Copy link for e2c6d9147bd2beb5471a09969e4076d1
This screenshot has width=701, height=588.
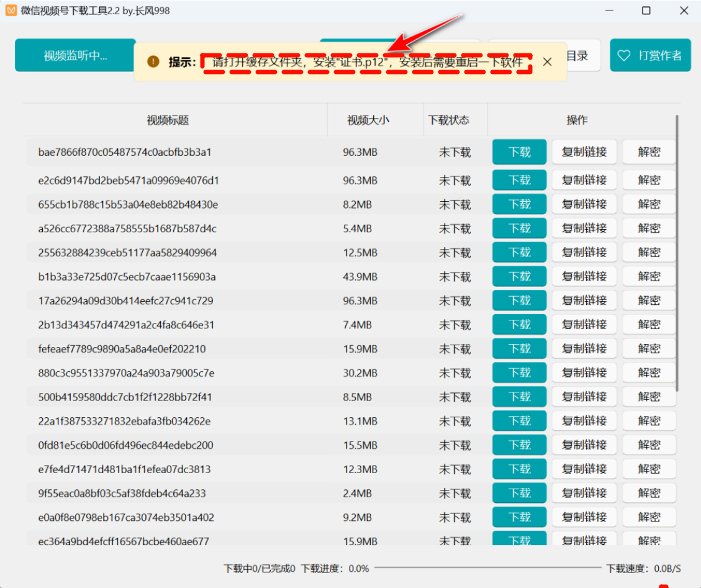(584, 180)
